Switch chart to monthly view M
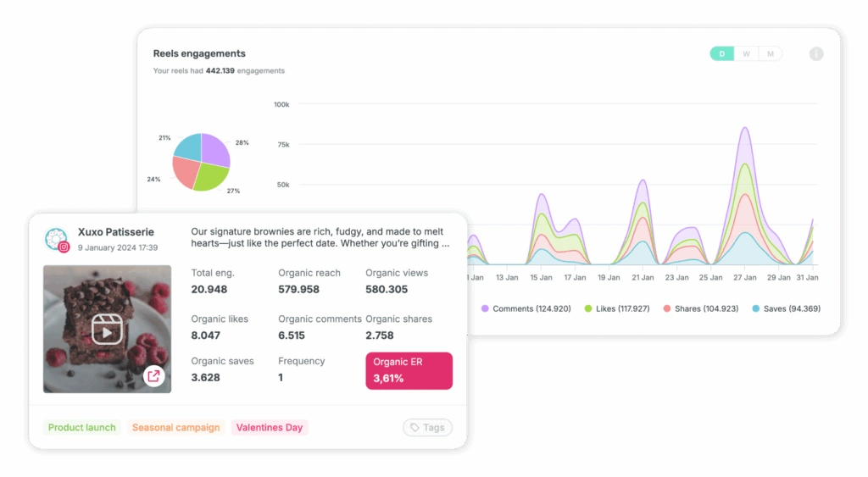868x477 pixels. tap(770, 53)
